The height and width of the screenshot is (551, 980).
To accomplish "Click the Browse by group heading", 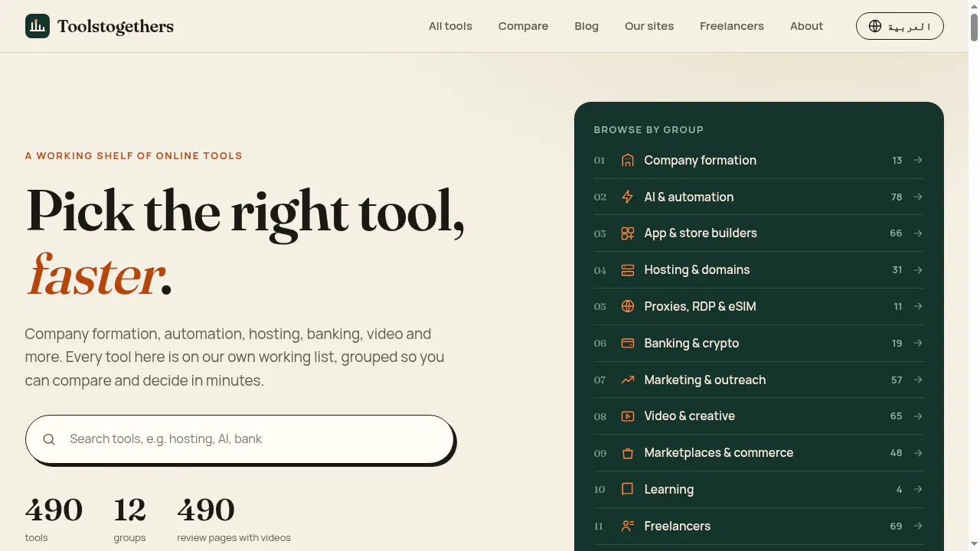I will point(648,130).
